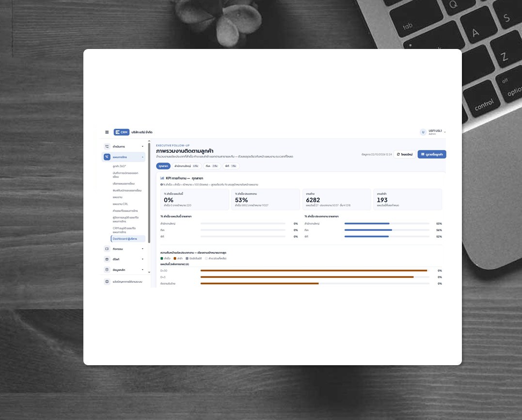Select the ทุกสาขา filter tab
This screenshot has width=522, height=420.
pos(163,166)
